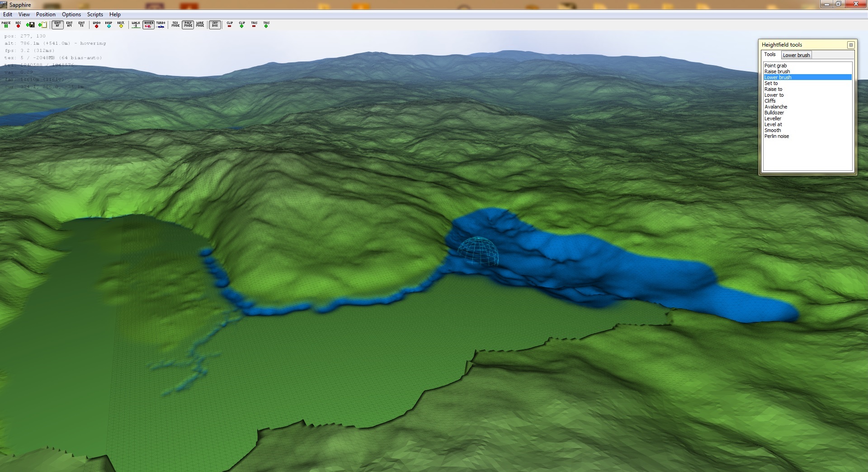Click the PAUSE toolbar icon
Viewport: 868px width, 472px height.
pos(6,25)
